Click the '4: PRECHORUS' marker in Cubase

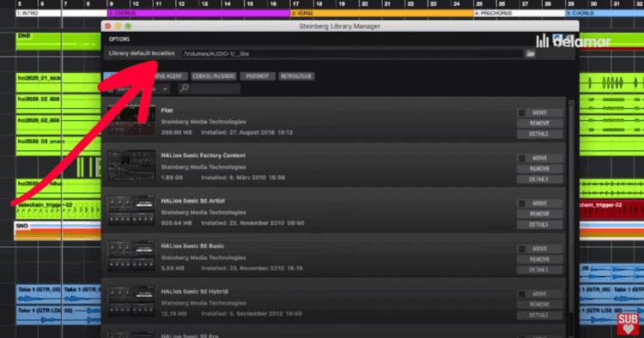tap(519, 13)
